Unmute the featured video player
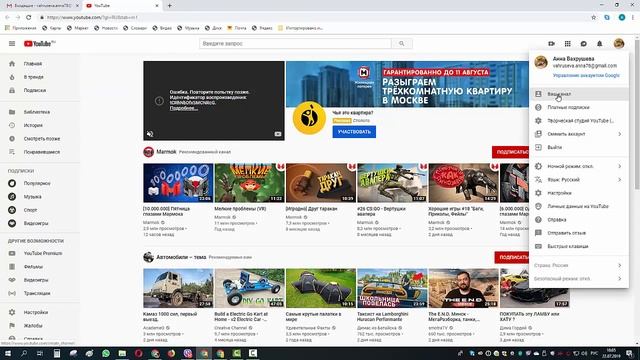The height and width of the screenshot is (360, 640). 150,134
